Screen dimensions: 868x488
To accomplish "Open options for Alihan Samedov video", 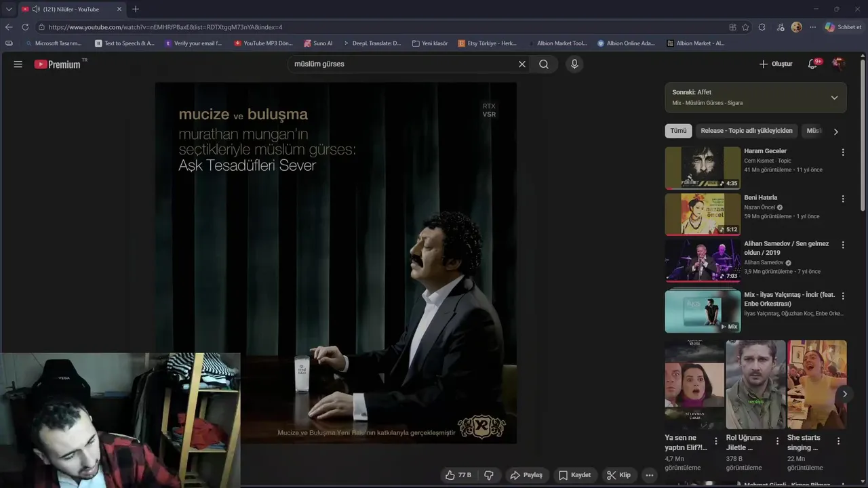I will coord(843,245).
